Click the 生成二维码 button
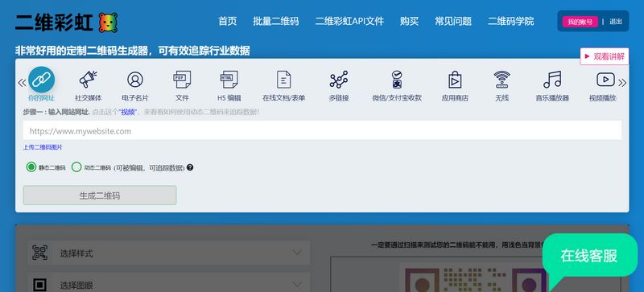644x292 pixels. pyautogui.click(x=100, y=195)
